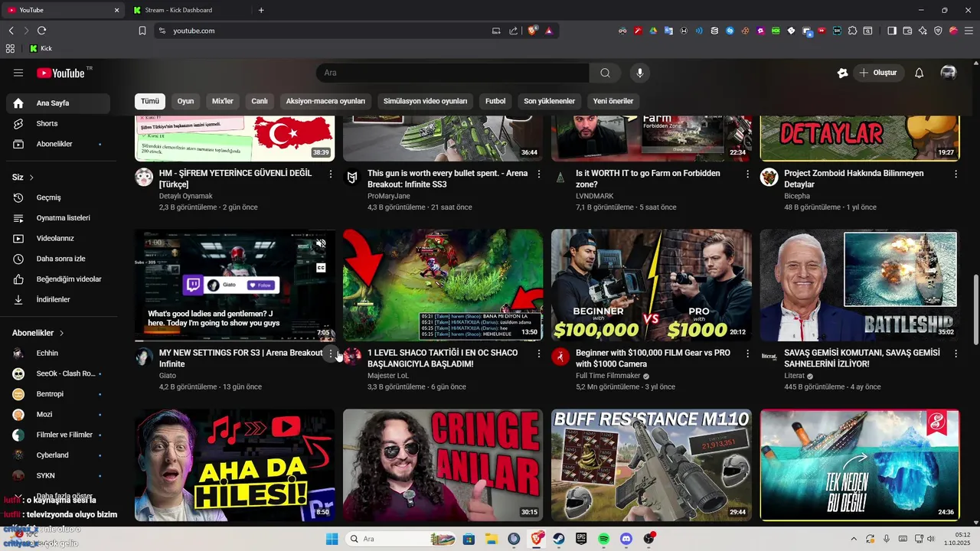Click the YouTube search input field

pyautogui.click(x=452, y=73)
